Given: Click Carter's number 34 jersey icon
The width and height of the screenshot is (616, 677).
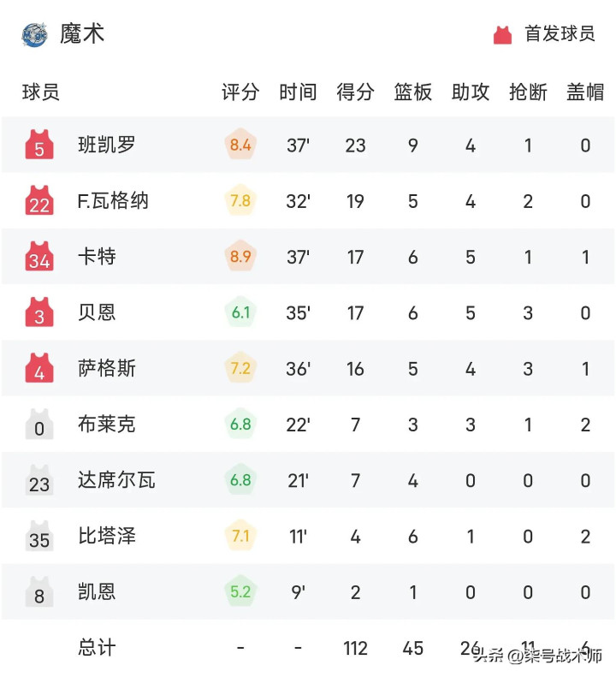Looking at the screenshot, I should coord(39,257).
